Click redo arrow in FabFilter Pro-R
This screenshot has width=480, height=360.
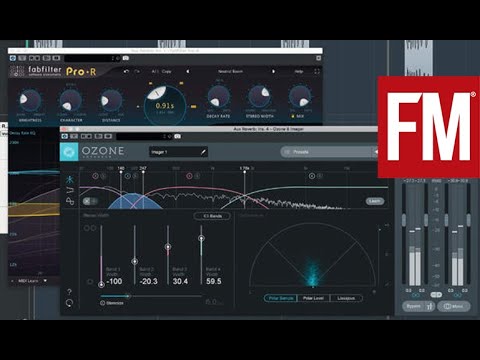click(137, 71)
